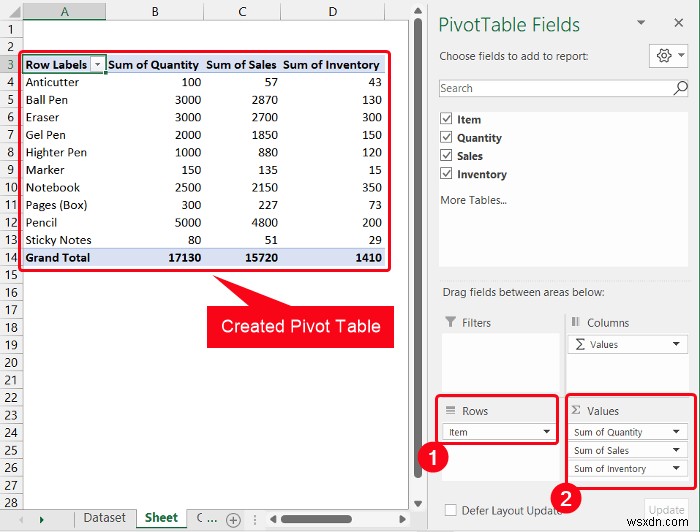Select the Grand Total quantity 17130 cell
The width and height of the screenshot is (700, 532).
[x=155, y=258]
